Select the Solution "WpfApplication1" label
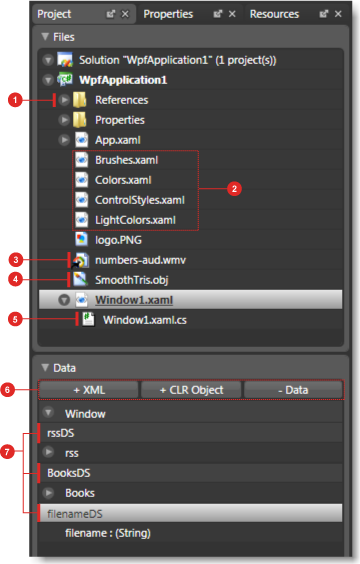The image size is (360, 564). pos(178,60)
